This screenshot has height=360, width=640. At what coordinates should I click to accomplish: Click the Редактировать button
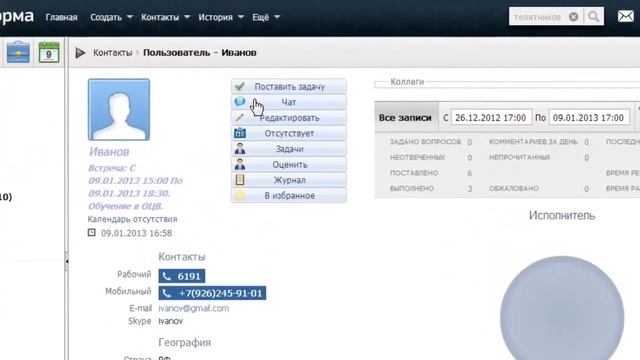click(x=289, y=118)
